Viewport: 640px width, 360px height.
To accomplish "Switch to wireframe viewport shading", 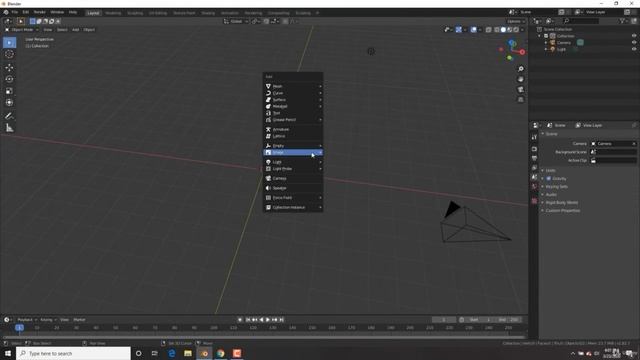I will pyautogui.click(x=497, y=30).
